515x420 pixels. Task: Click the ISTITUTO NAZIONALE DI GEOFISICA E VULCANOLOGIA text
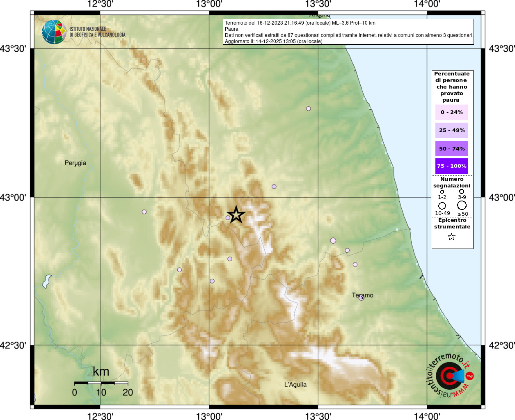coord(97,32)
